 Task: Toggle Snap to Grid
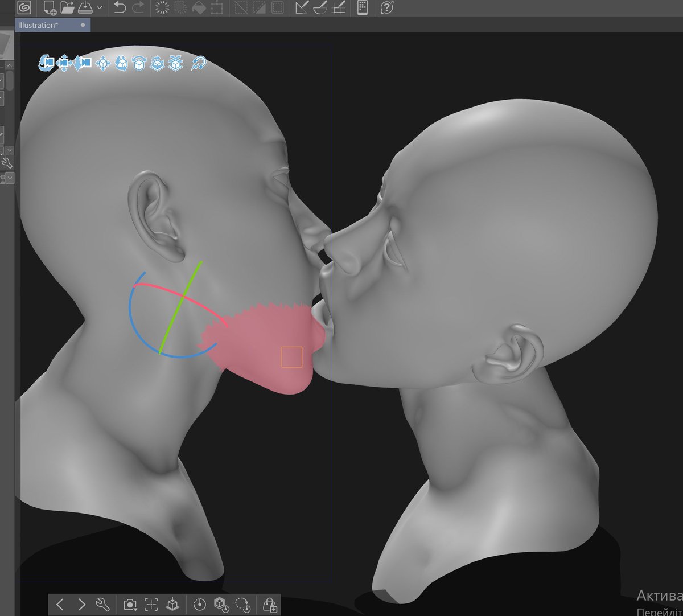click(339, 7)
